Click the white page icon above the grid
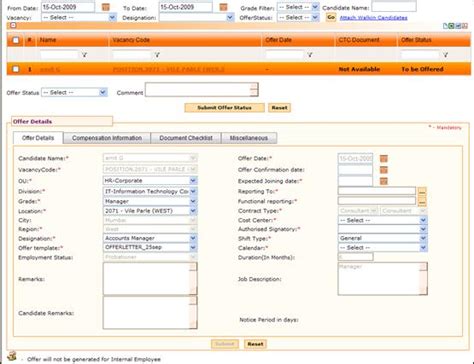Viewport: 474px width, 364px height. (445, 26)
